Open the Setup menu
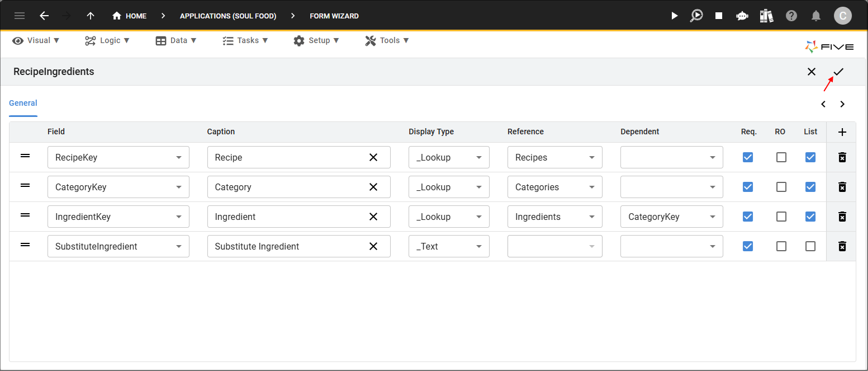This screenshot has width=868, height=371. (x=316, y=40)
